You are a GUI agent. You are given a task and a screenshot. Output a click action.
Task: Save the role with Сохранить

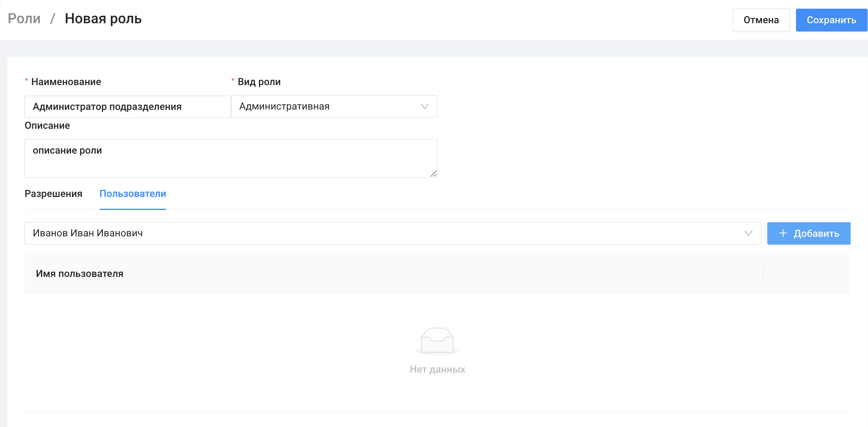(831, 20)
